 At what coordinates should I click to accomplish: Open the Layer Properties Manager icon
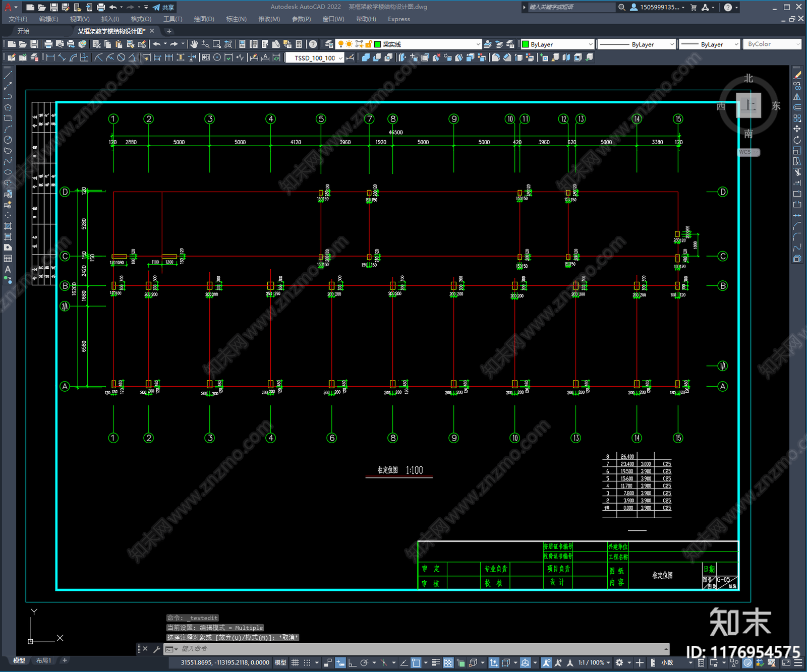tap(329, 44)
